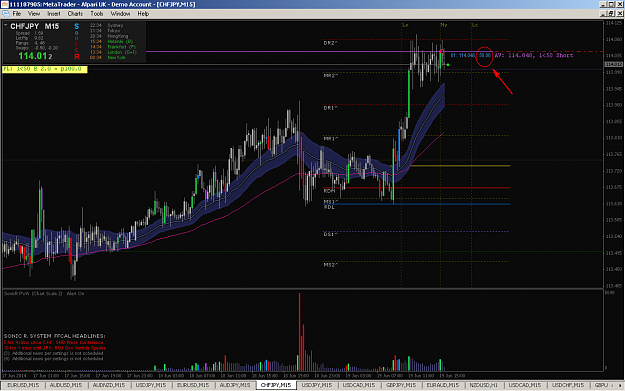Image resolution: width=625 pixels, height=391 pixels.
Task: Restore the inner chart window from the menu bar
Action: (x=611, y=14)
